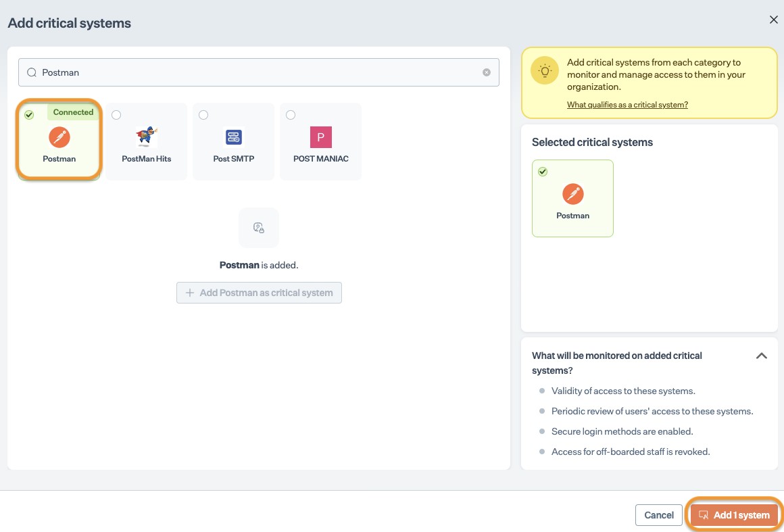784x532 pixels.
Task: Click the Post SMTP server icon
Action: point(233,137)
